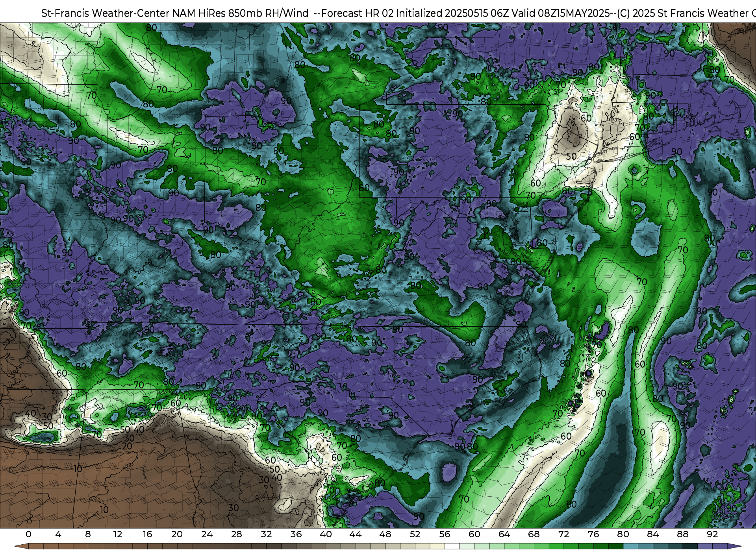756x551 pixels.
Task: Click color scale label '16'
Action: click(x=147, y=534)
